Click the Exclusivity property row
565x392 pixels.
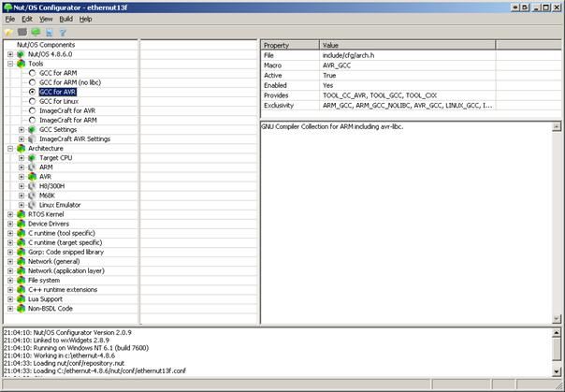coord(378,106)
